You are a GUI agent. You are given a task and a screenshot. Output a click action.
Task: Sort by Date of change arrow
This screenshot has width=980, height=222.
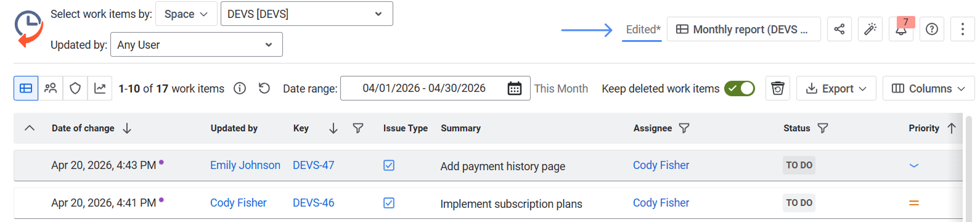point(127,128)
